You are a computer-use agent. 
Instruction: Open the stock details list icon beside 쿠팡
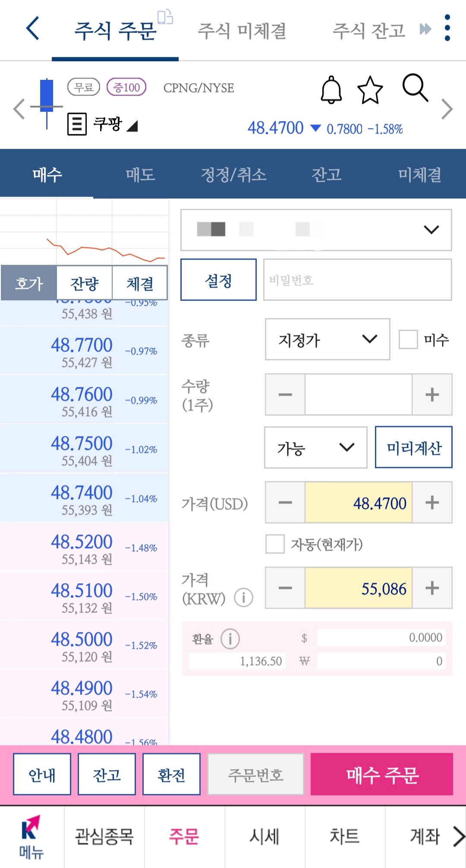click(x=77, y=124)
